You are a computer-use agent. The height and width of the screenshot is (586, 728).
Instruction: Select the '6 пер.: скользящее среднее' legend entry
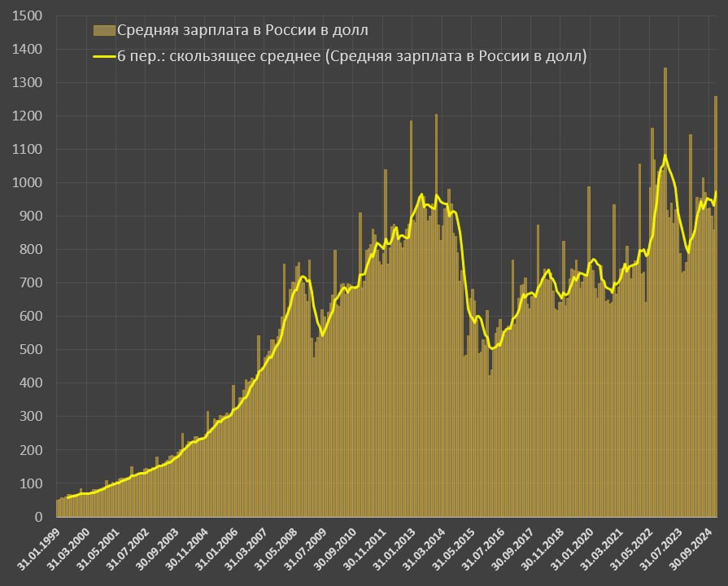pyautogui.click(x=351, y=57)
